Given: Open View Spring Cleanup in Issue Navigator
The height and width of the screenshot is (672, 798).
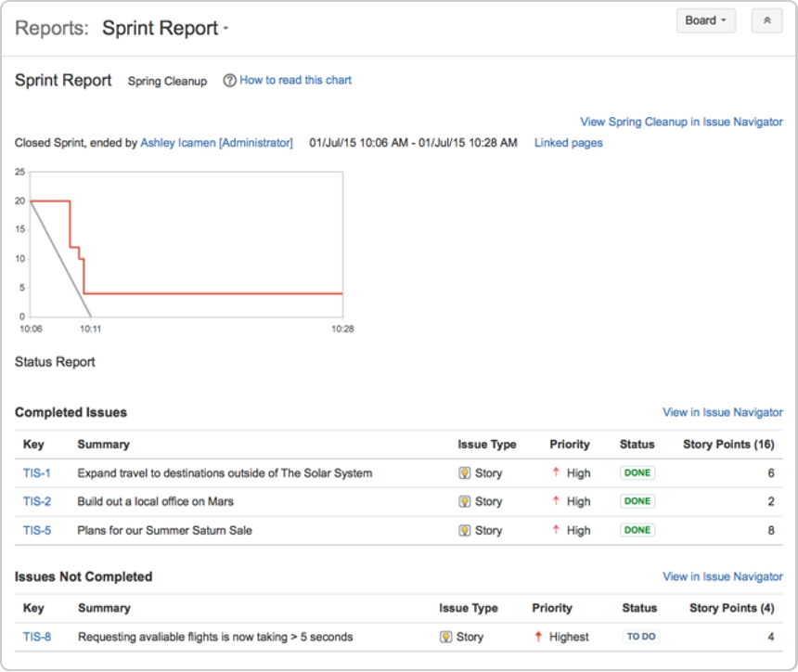Looking at the screenshot, I should point(681,122).
